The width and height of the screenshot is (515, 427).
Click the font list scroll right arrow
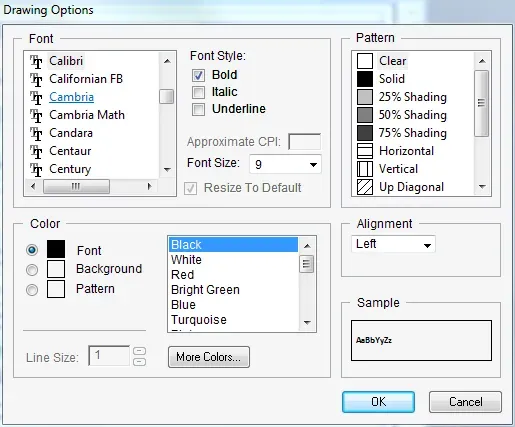(x=149, y=186)
